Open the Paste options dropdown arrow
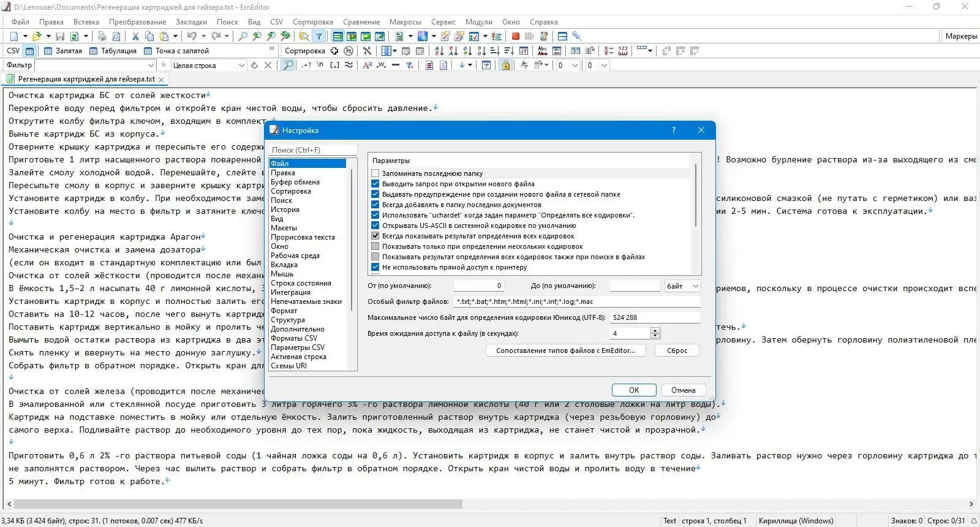 [175, 36]
